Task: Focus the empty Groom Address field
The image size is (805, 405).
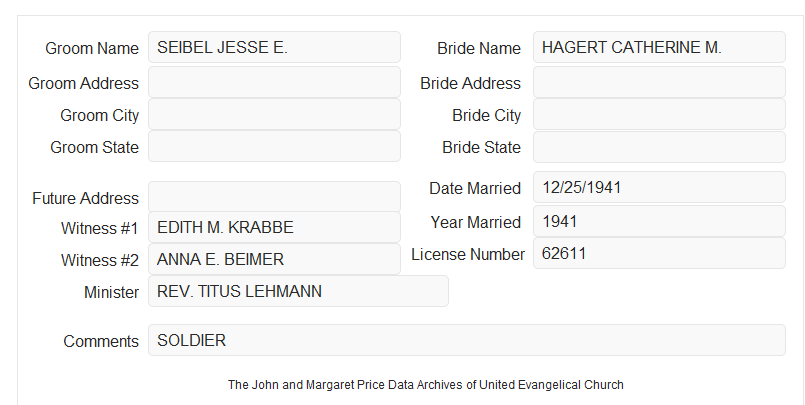Action: (274, 82)
